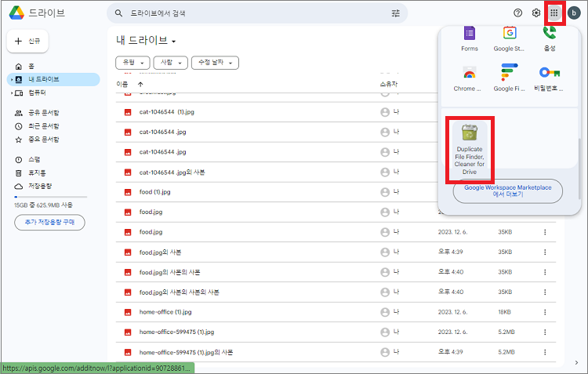Open more actions for home-office-599475 (1).jpg의 사본

(x=545, y=352)
